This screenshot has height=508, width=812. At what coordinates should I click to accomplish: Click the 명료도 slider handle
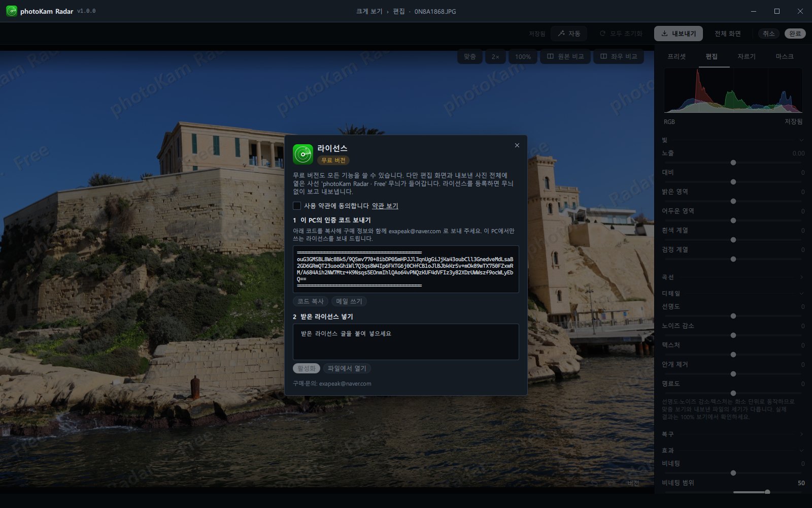(x=733, y=393)
